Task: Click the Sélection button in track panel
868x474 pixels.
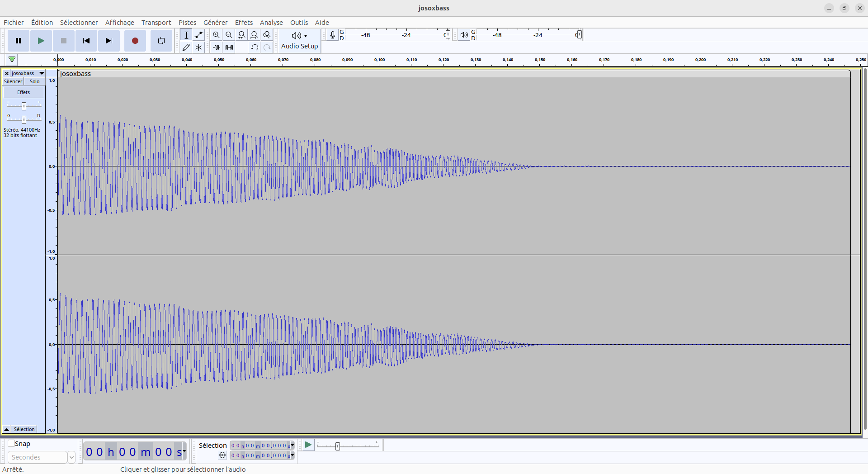Action: [24, 429]
